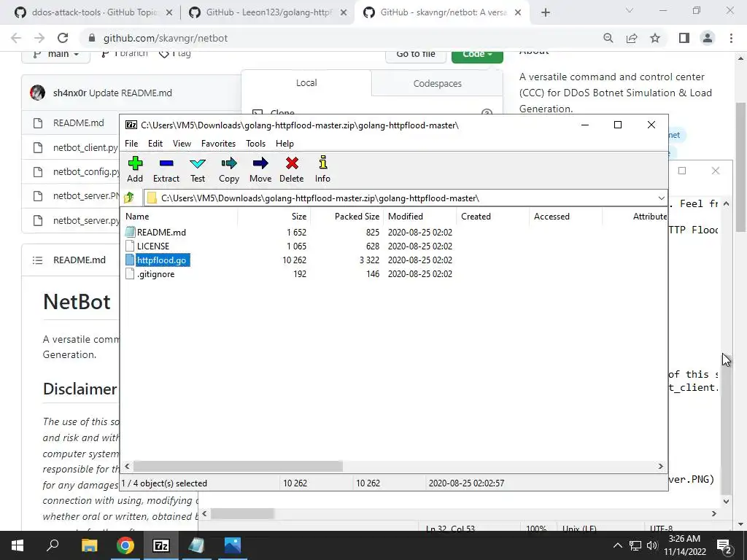The height and width of the screenshot is (560, 747).
Task: Click the Extract toolbar icon in 7-Zip
Action: pos(166,169)
